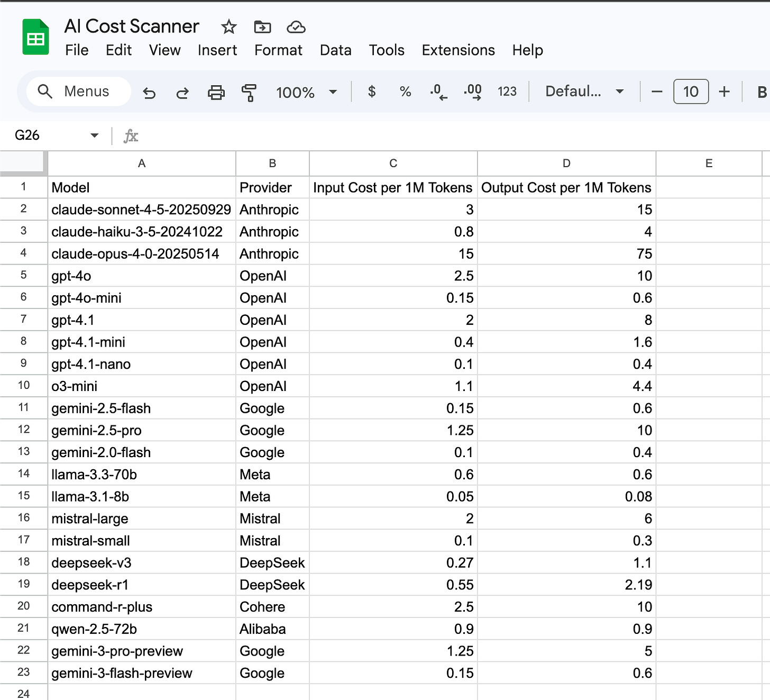Open the Edit menu
The height and width of the screenshot is (700, 770).
coord(118,50)
